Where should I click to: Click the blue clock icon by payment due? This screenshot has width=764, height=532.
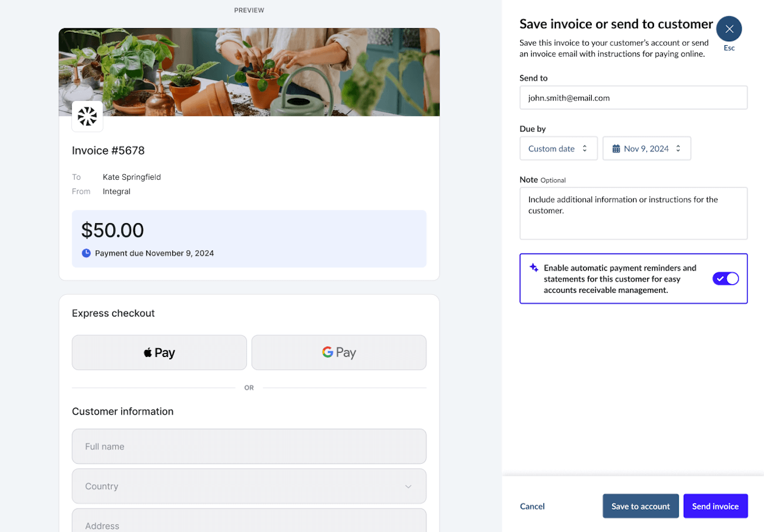coord(86,253)
